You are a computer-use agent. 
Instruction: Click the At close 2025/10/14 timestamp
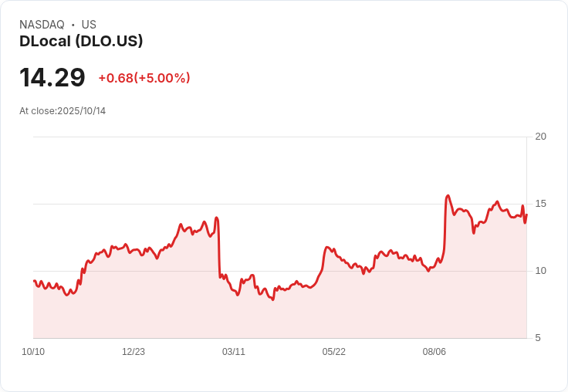63,111
